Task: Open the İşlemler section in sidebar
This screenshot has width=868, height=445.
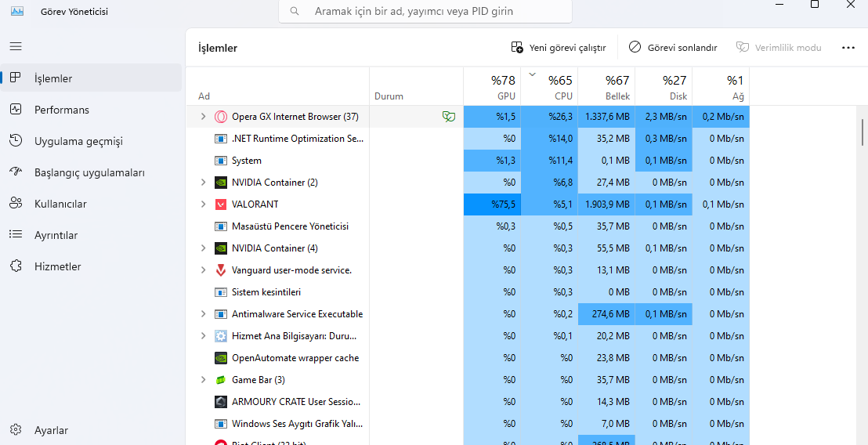Action: [92, 78]
